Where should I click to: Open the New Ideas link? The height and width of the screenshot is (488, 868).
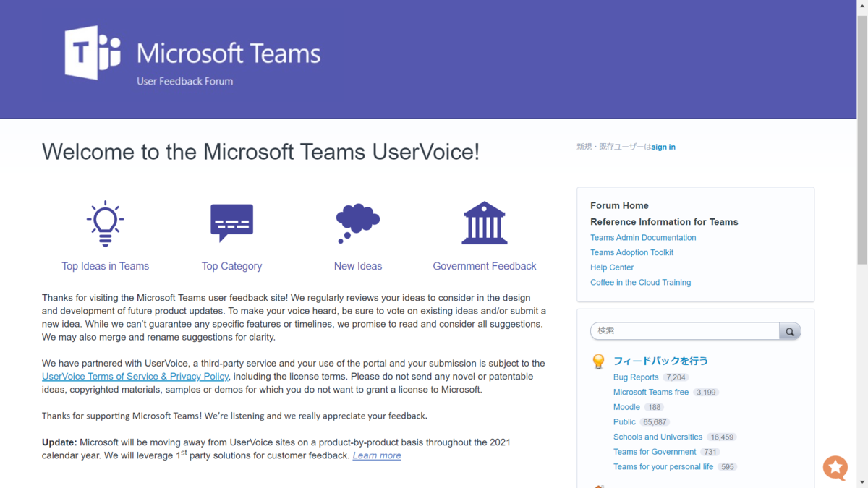(358, 266)
